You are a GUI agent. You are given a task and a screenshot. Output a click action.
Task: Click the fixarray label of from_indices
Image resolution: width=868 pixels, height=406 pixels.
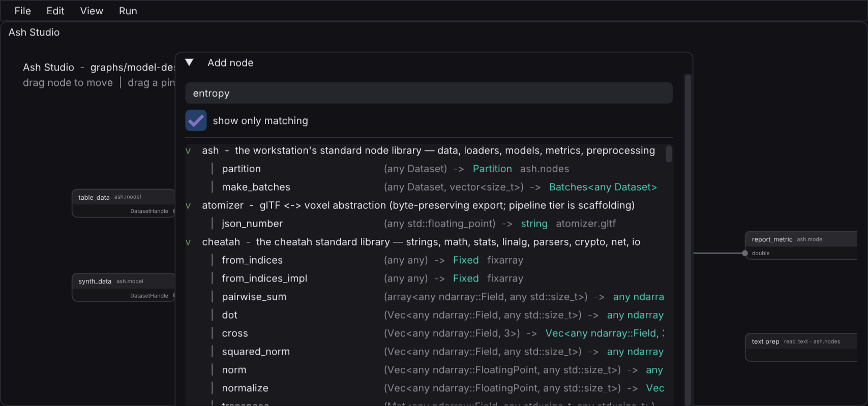pos(505,260)
